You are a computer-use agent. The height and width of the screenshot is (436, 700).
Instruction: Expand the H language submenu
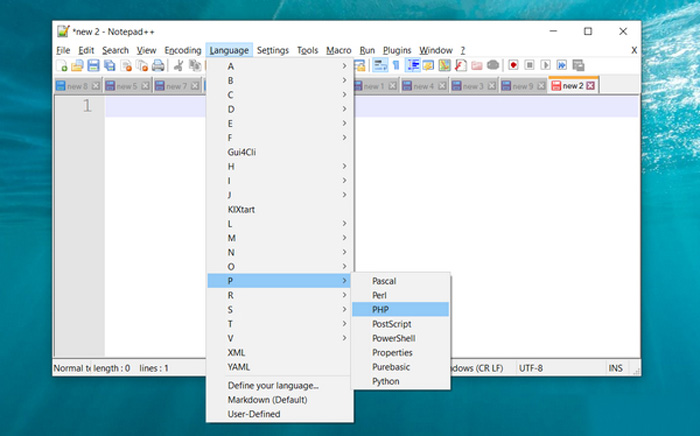(280, 166)
